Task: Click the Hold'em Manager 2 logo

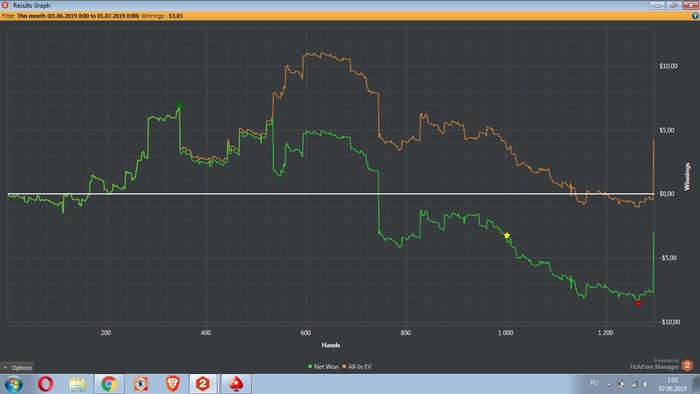Action: point(688,365)
